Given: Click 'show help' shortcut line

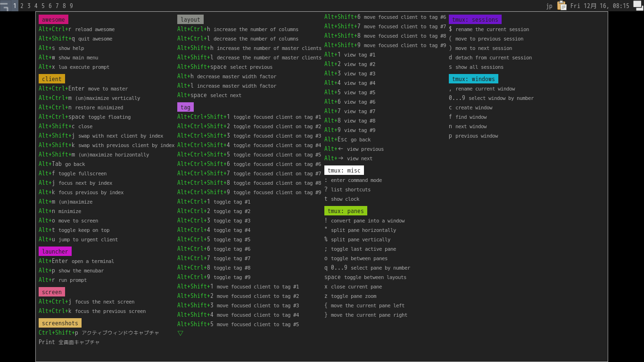Looking at the screenshot, I should pos(61,48).
